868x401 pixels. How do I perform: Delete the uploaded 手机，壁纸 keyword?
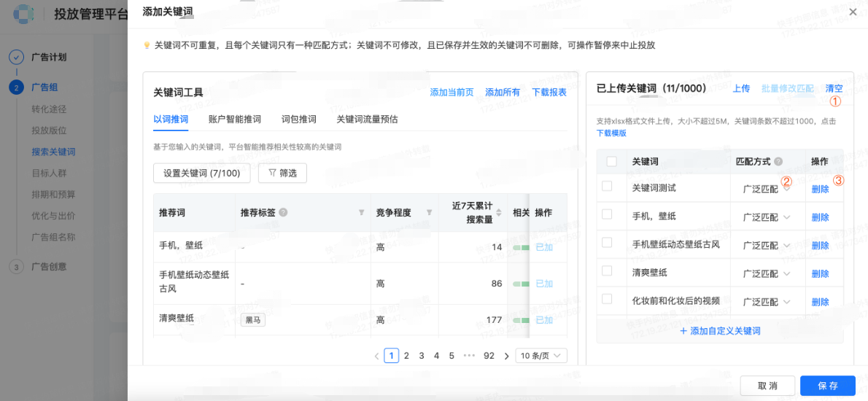(x=821, y=217)
